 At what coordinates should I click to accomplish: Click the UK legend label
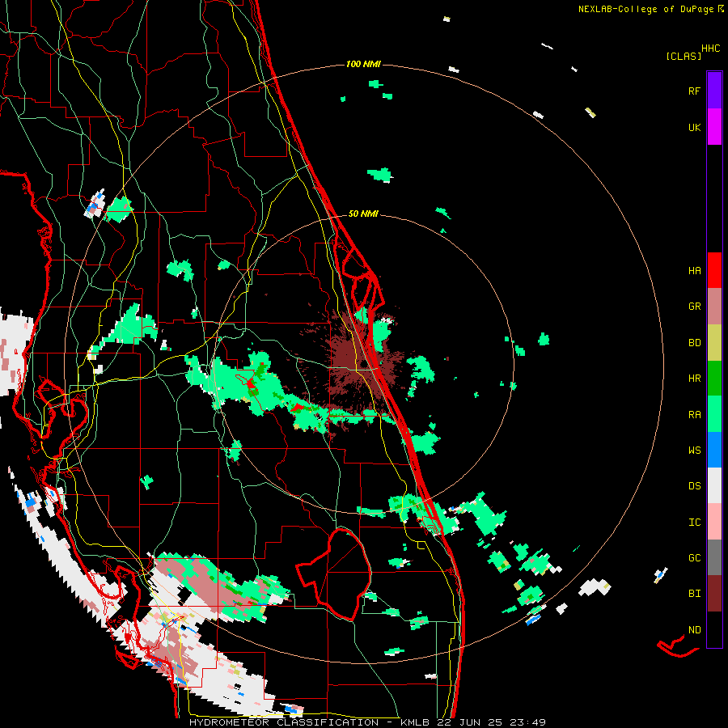[694, 127]
